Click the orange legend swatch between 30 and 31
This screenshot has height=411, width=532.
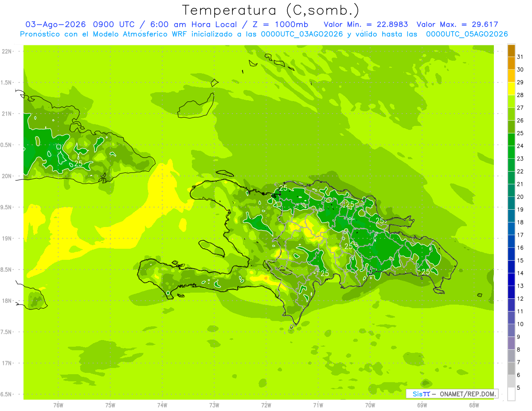511,63
